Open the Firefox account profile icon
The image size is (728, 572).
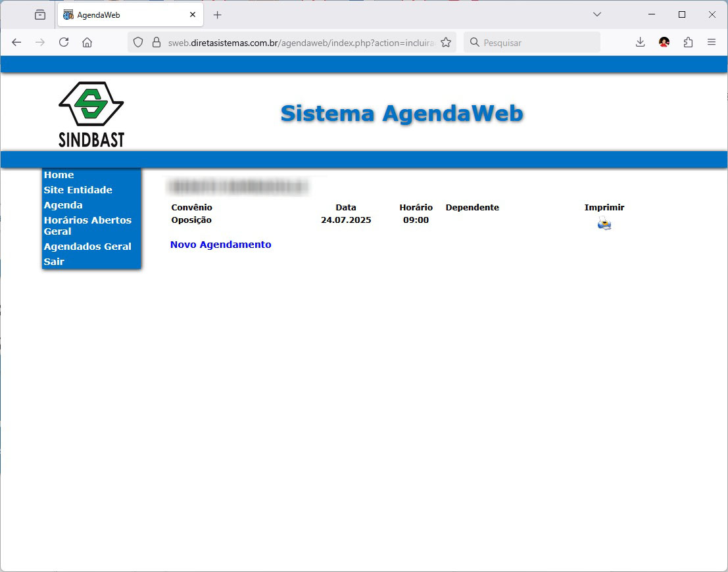(664, 42)
